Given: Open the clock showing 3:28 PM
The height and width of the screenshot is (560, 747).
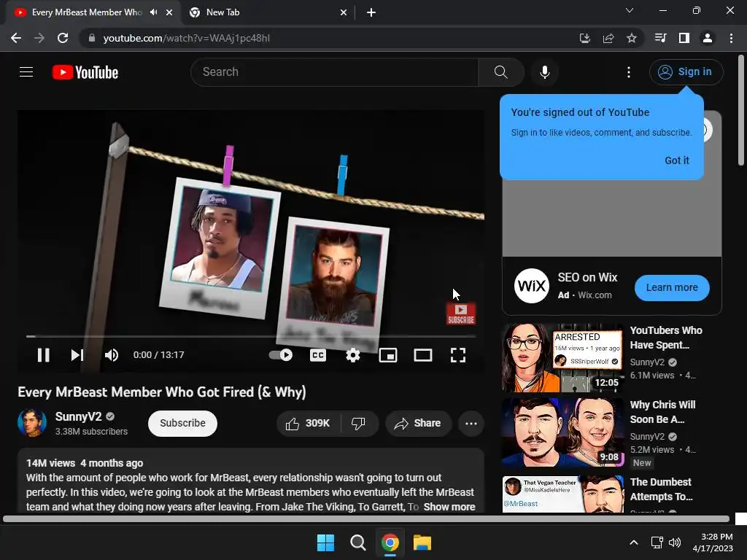Looking at the screenshot, I should pyautogui.click(x=713, y=542).
